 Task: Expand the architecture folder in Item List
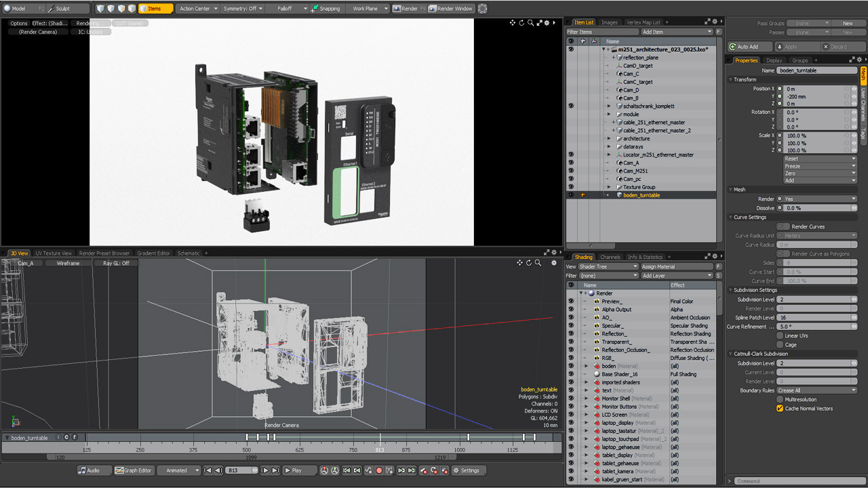tap(608, 139)
